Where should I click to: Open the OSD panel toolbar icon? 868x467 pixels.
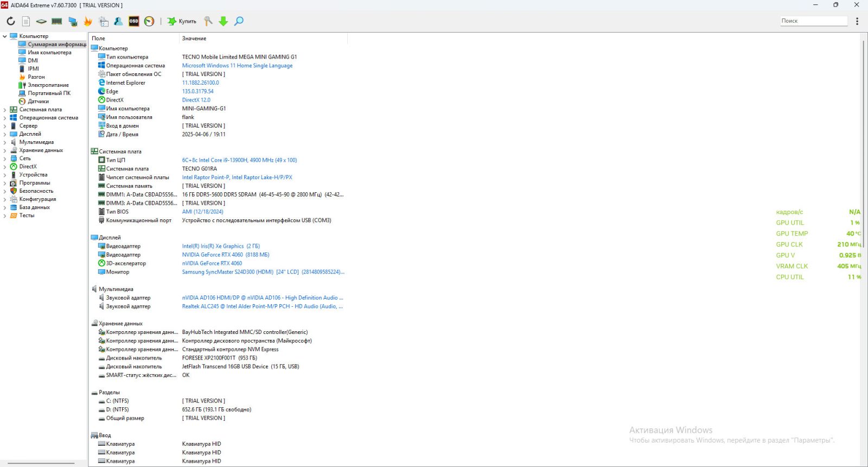tap(133, 21)
